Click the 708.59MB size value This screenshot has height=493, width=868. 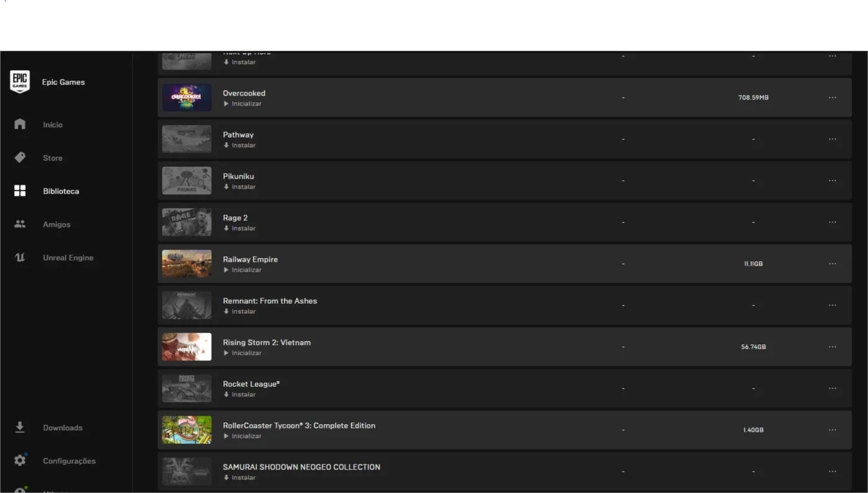(753, 97)
